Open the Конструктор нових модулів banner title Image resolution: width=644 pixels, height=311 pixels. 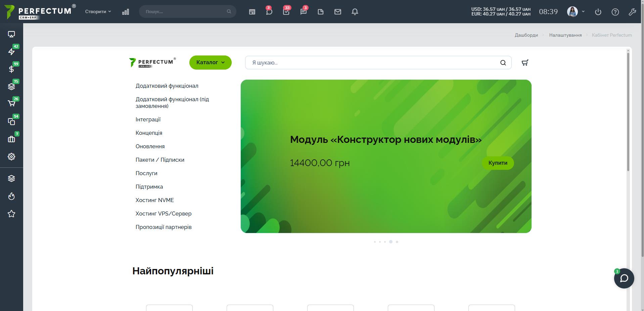coord(386,140)
